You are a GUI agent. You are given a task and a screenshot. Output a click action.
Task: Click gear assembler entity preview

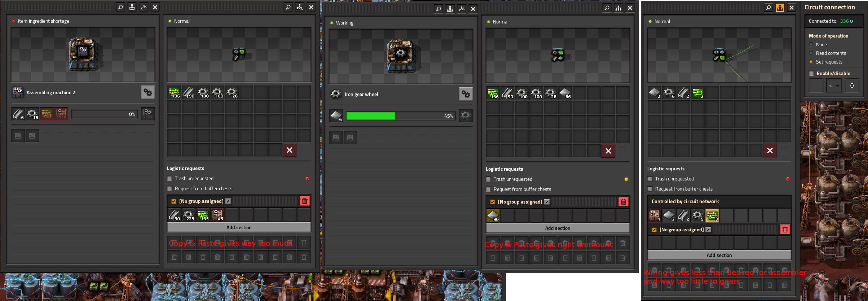[401, 57]
